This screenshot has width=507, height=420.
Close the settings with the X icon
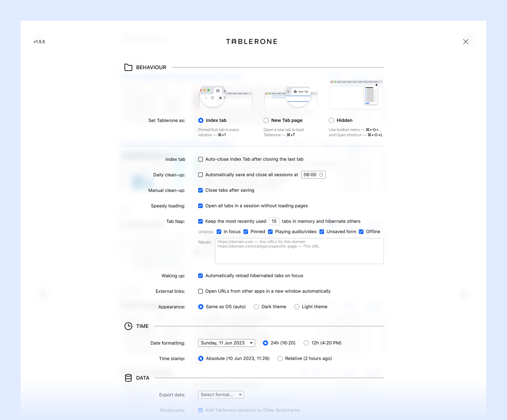coord(466,42)
